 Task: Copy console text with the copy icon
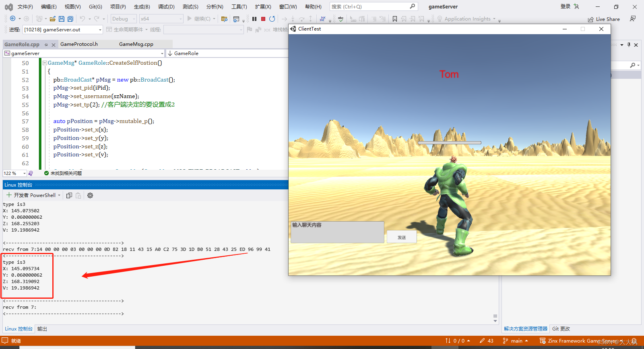point(69,195)
